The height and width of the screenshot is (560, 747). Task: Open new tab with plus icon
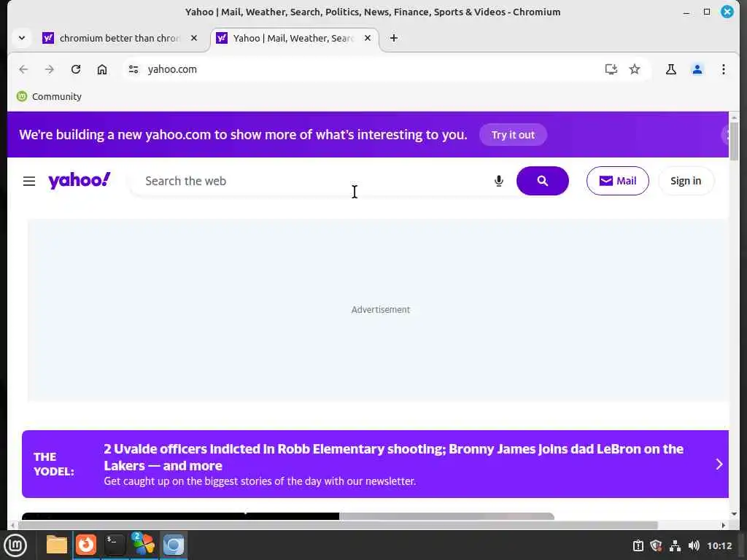[393, 38]
